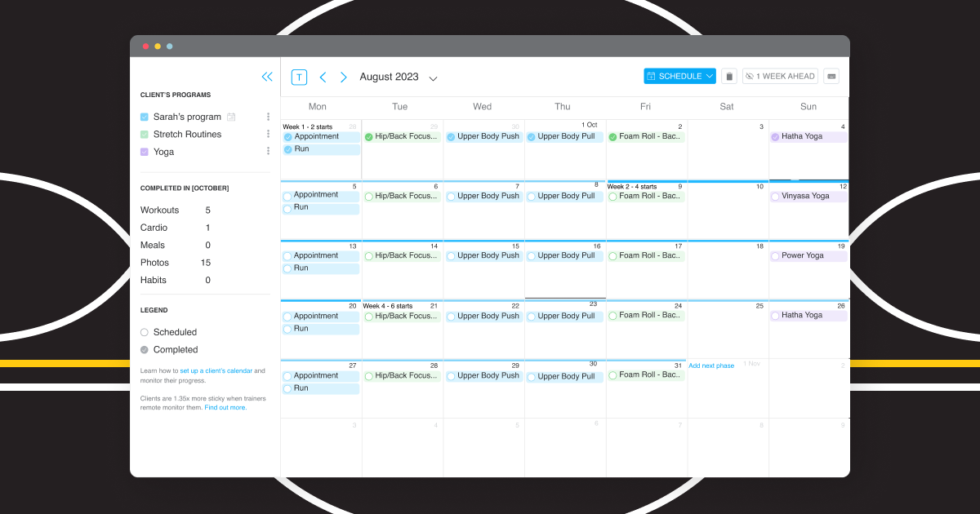
Task: Open 'set up a client's calendar' link
Action: [216, 370]
